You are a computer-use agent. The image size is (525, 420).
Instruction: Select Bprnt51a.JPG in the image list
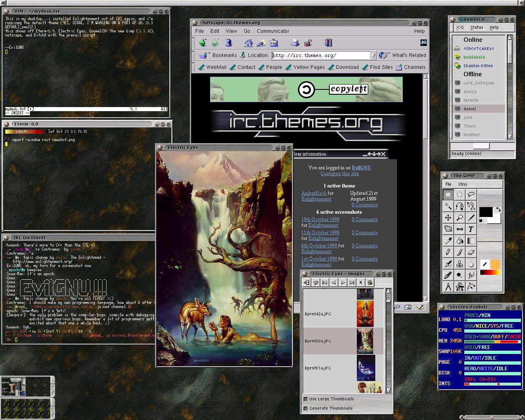[x=318, y=368]
